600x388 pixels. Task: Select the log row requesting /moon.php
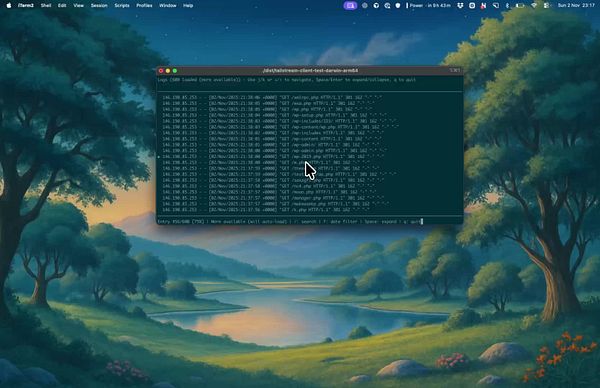point(269,192)
